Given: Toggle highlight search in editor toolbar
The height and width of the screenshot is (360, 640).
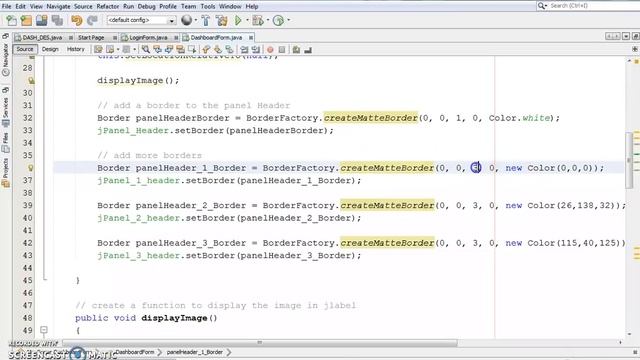Looking at the screenshot, I should click(x=180, y=50).
